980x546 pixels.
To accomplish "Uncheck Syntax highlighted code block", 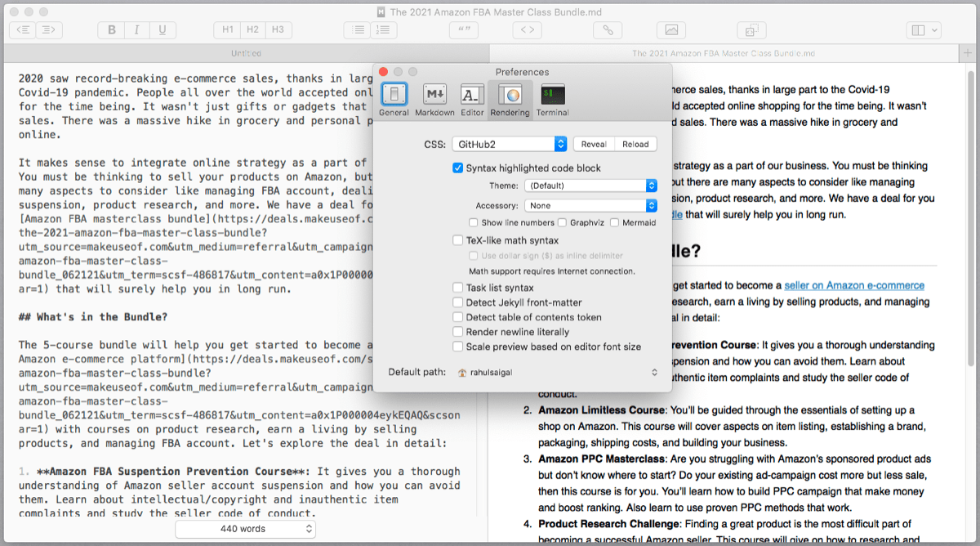I will tap(458, 168).
